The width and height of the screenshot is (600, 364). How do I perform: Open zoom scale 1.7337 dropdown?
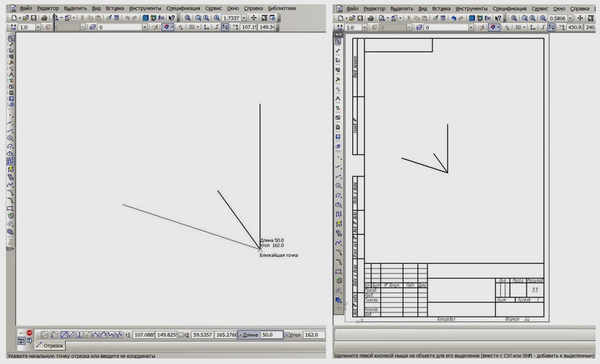tap(244, 17)
